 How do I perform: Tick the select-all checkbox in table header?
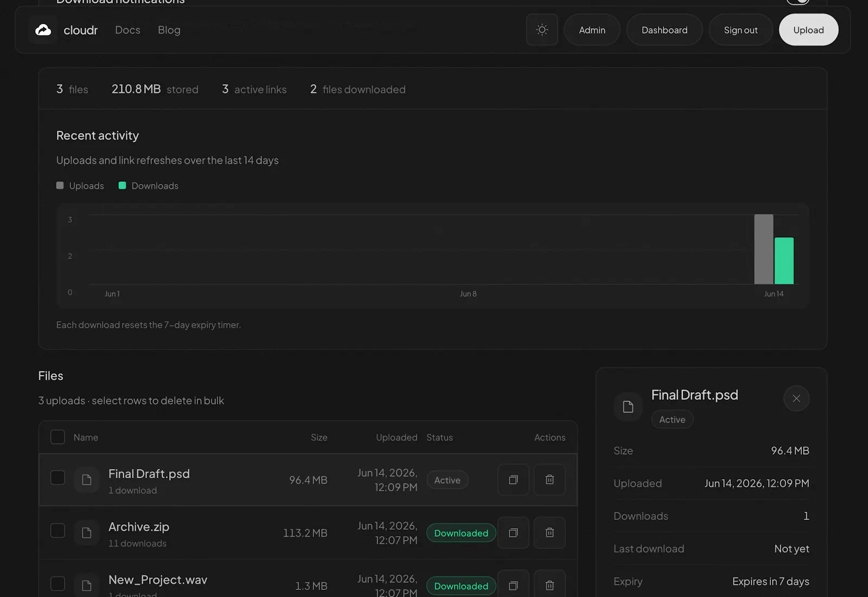tap(58, 437)
